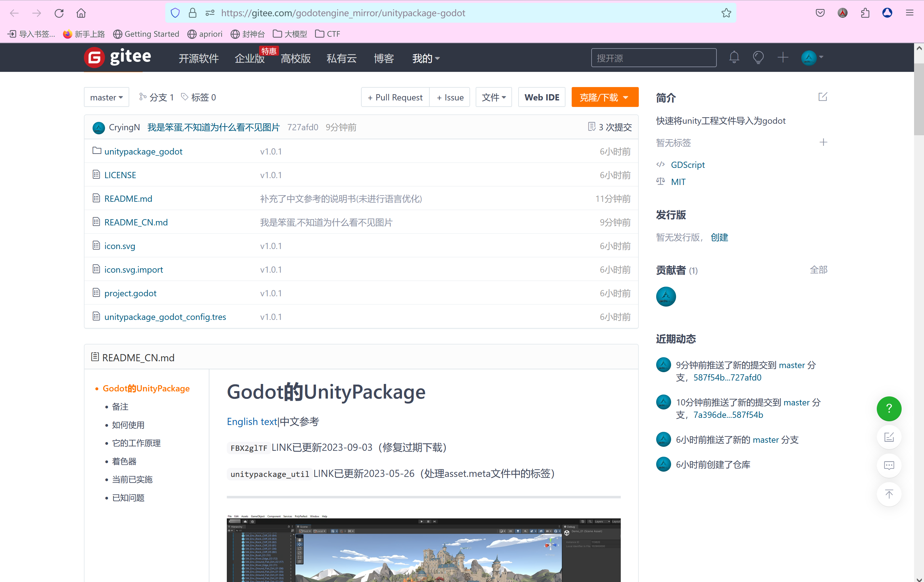Image resolution: width=924 pixels, height=582 pixels.
Task: Open the 文件 dropdown menu
Action: (493, 98)
